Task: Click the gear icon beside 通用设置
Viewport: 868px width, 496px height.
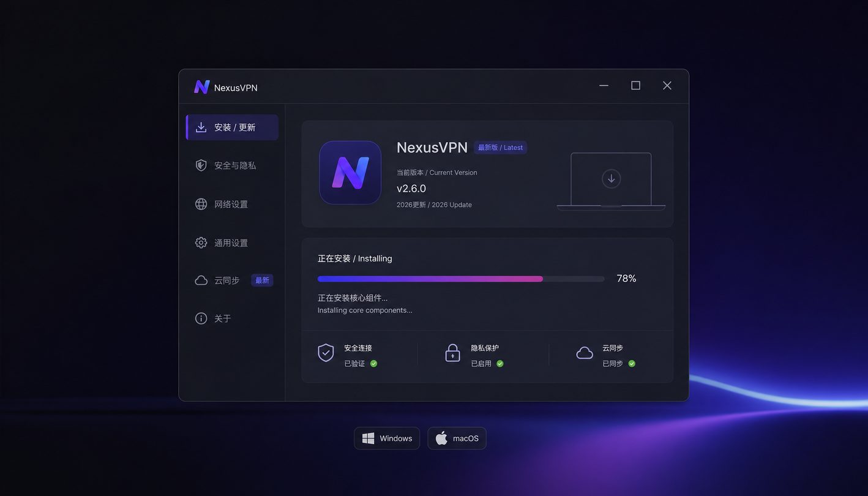Action: click(x=201, y=242)
